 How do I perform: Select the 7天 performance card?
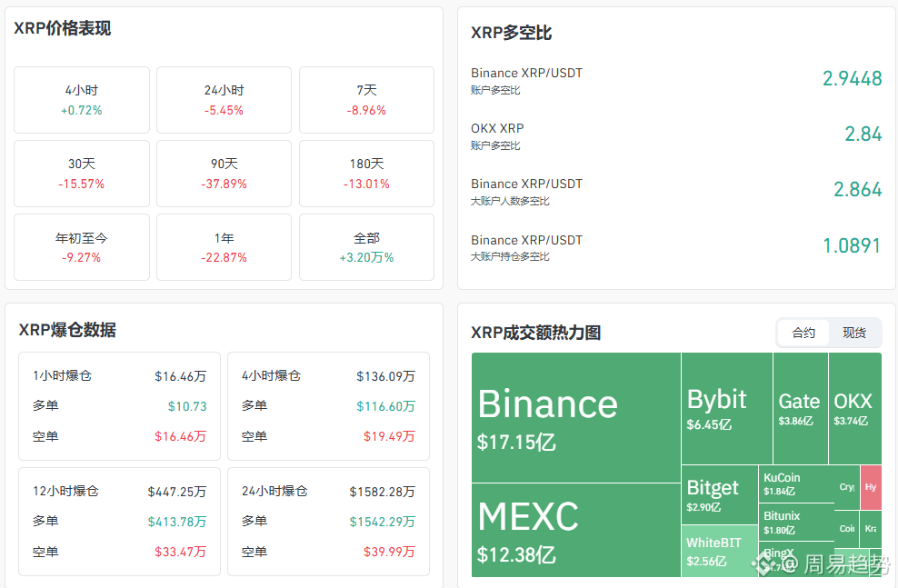pyautogui.click(x=366, y=100)
